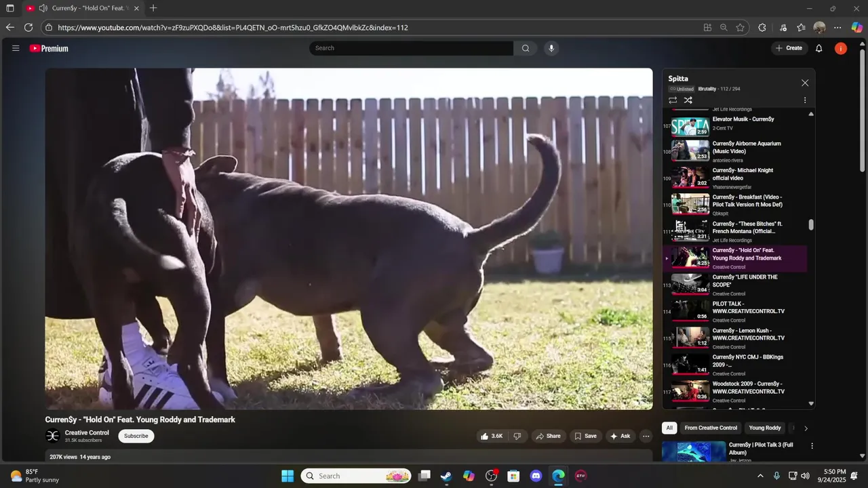Image resolution: width=868 pixels, height=488 pixels.
Task: Launch Steam from the taskbar
Action: pos(446,476)
